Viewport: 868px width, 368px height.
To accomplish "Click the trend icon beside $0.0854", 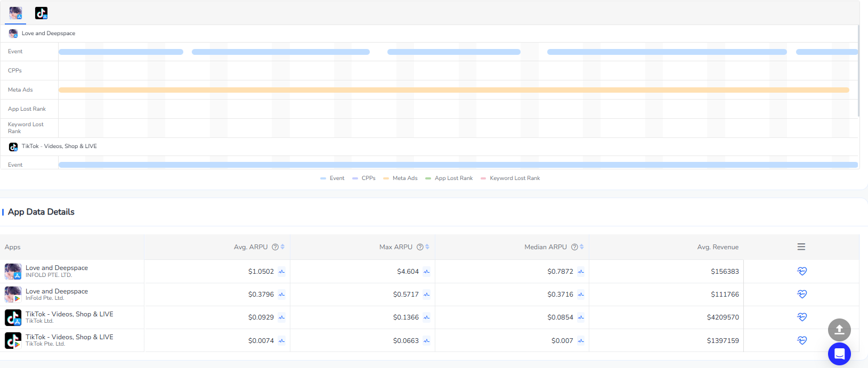I will (x=581, y=317).
